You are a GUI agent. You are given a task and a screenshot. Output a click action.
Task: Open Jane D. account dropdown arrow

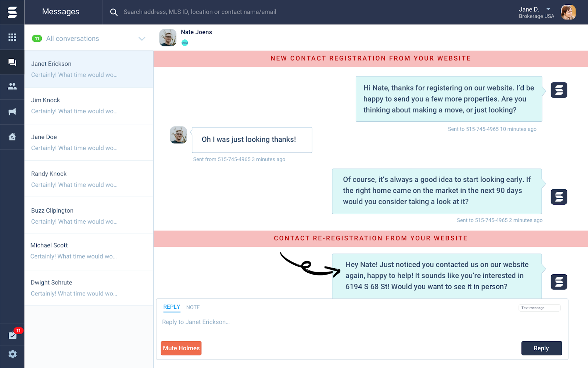click(x=548, y=9)
